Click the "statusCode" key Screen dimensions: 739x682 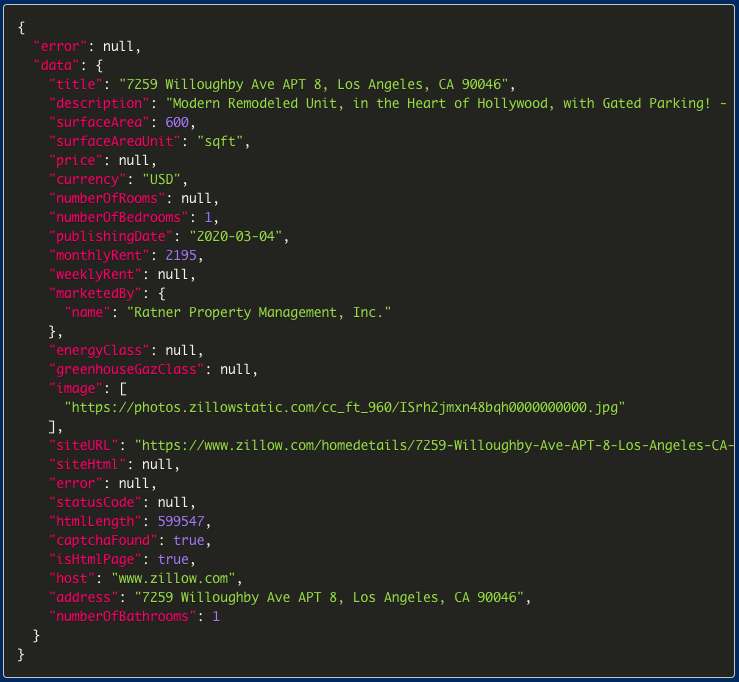pos(95,502)
